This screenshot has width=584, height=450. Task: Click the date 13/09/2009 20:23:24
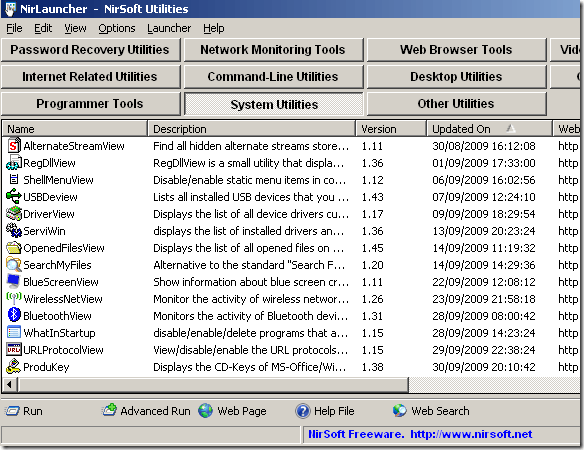coord(484,231)
